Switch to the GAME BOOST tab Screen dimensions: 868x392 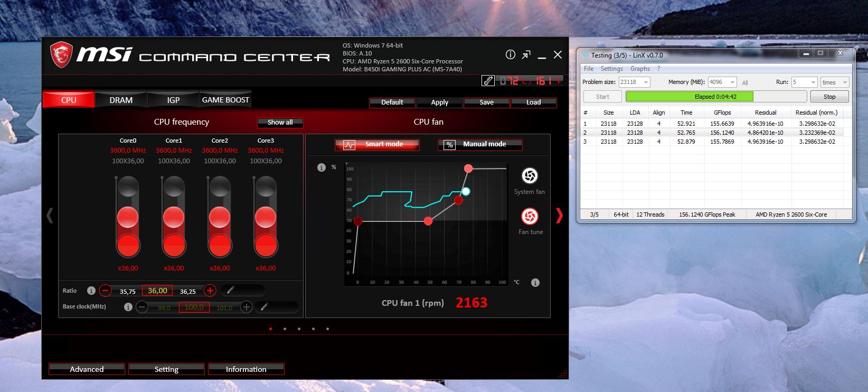(x=225, y=100)
